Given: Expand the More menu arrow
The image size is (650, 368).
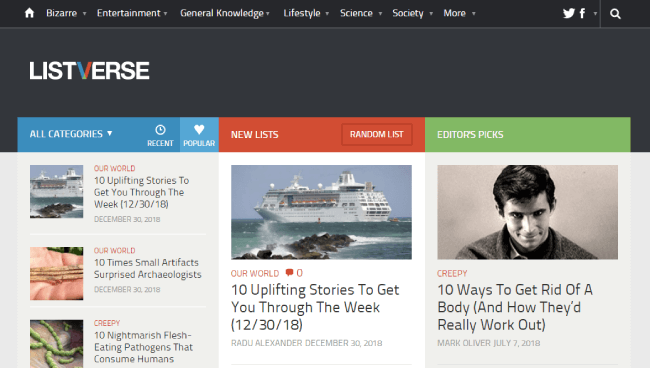Looking at the screenshot, I should 473,14.
